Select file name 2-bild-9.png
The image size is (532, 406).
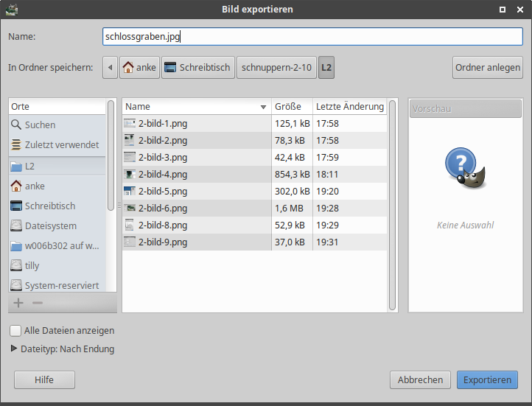(x=163, y=242)
